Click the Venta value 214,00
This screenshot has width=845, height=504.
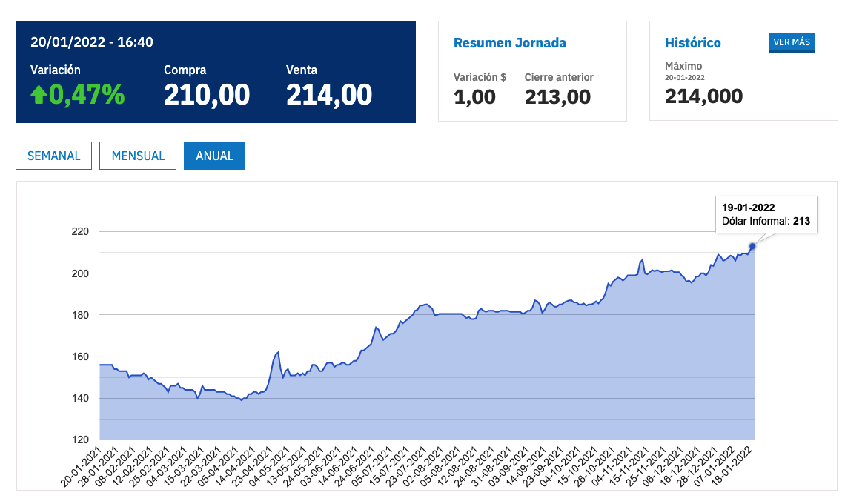pos(328,96)
